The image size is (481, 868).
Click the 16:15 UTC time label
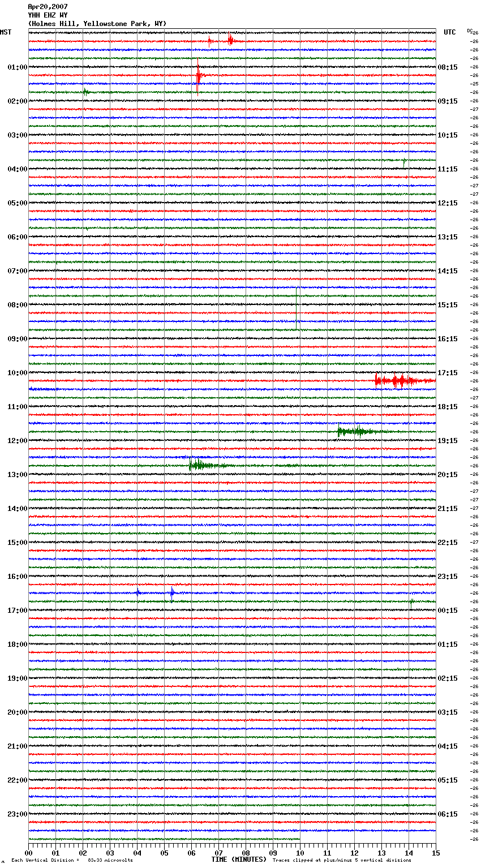pos(448,339)
